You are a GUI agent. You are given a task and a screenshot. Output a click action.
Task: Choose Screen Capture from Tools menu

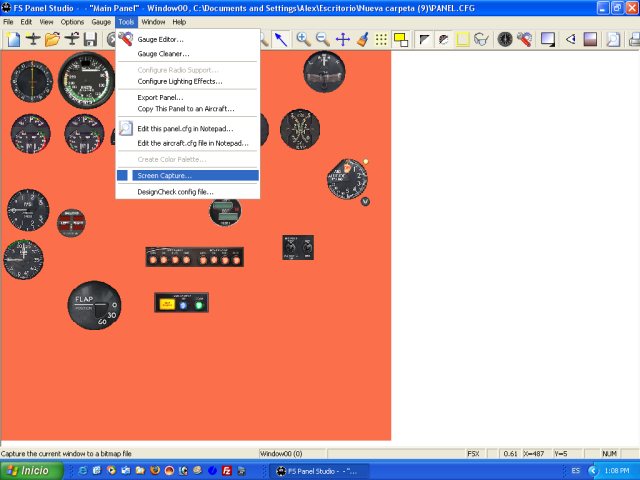165,176
